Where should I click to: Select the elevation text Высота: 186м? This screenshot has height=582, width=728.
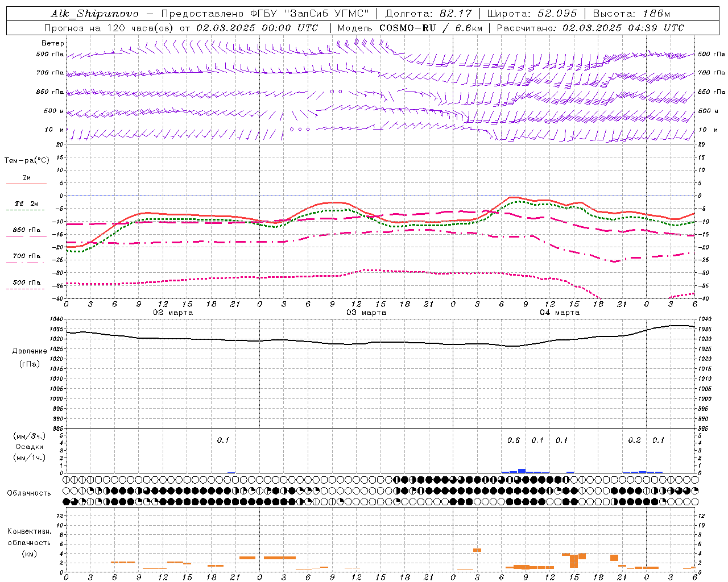631,14
